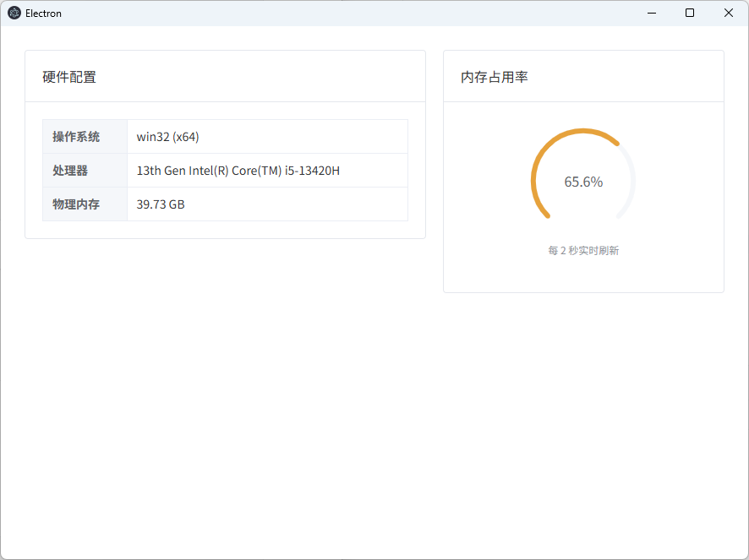Select the 操作系统 label cell
This screenshot has height=560, width=749.
pyautogui.click(x=76, y=137)
